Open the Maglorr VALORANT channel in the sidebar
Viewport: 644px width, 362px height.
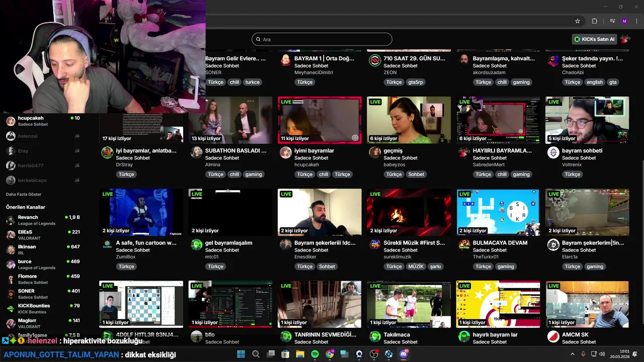(44, 323)
